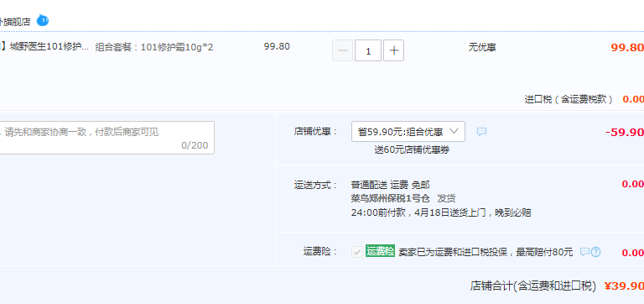Image resolution: width=644 pixels, height=304 pixels.
Task: Click the unit price 99.80 in price column
Action: 277,46
